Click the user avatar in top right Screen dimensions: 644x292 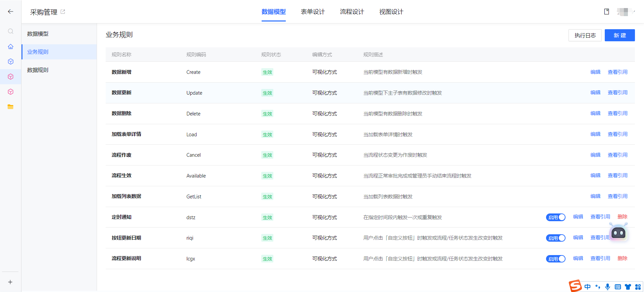coord(624,12)
